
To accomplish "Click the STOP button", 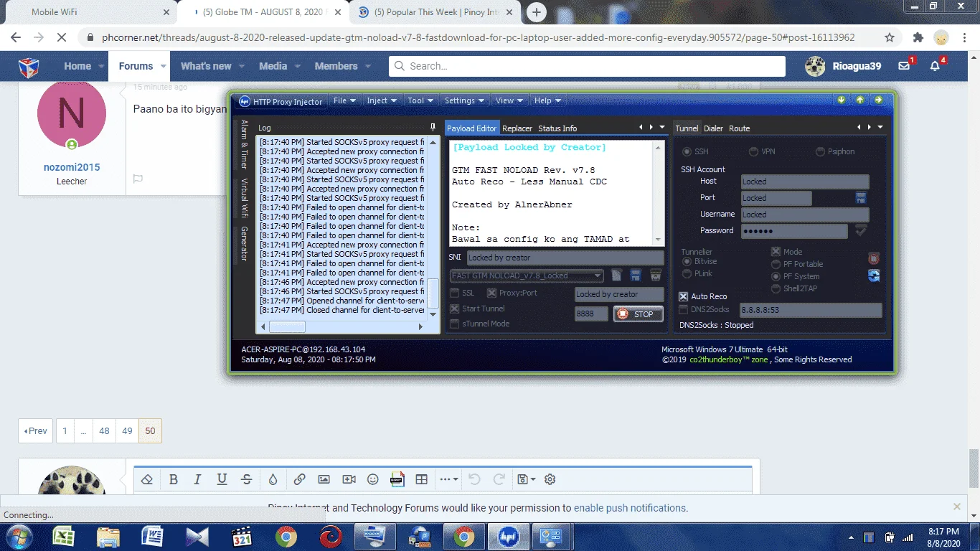I will point(638,314).
